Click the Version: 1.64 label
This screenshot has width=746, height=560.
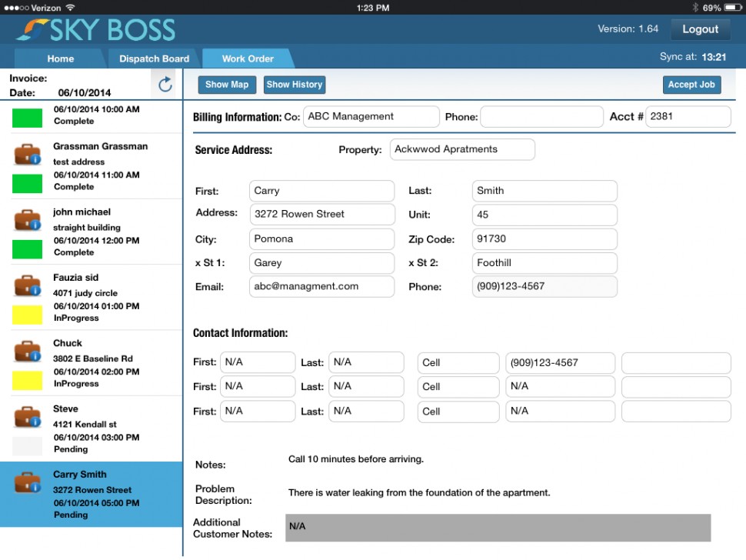click(628, 29)
